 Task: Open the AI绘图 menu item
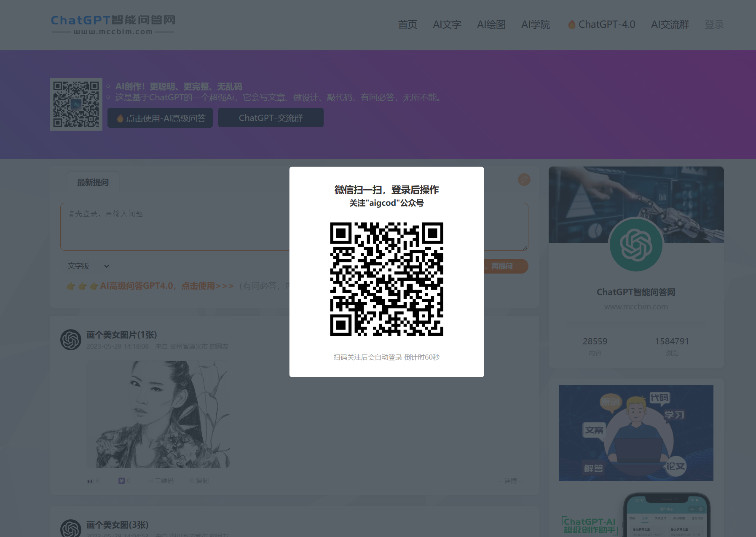(x=491, y=24)
